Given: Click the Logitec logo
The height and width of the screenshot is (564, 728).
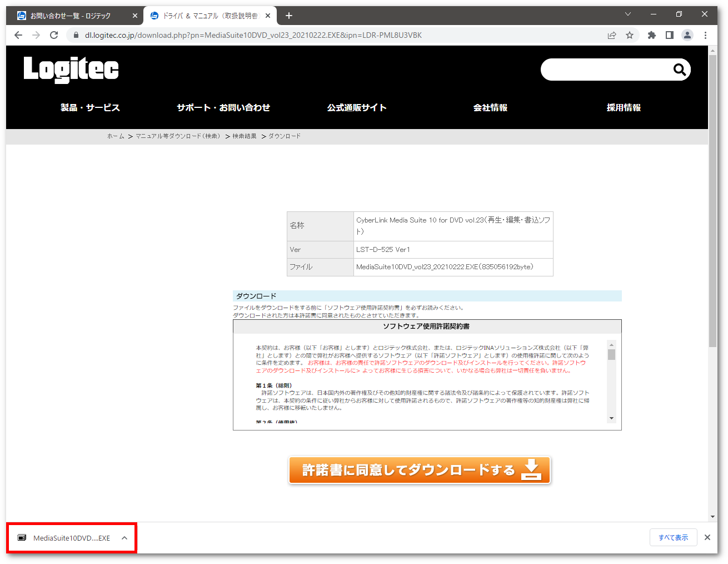Looking at the screenshot, I should coord(71,70).
